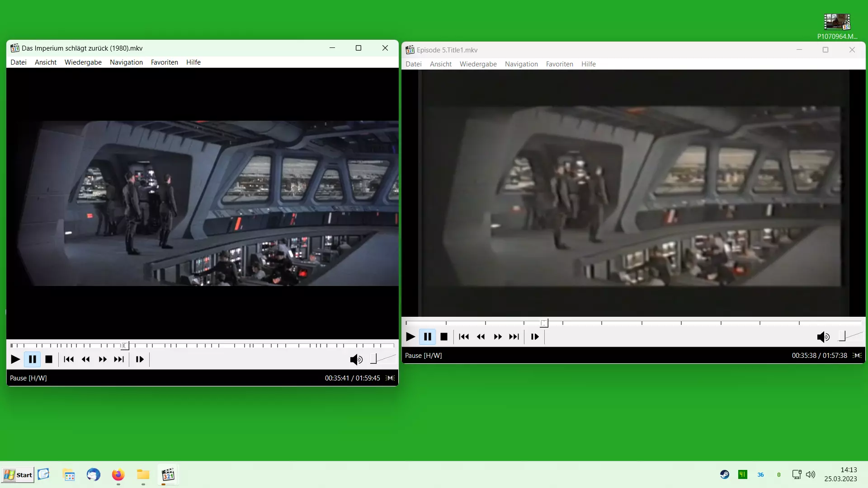Skip to next chapter in Episode 5 window
Viewport: 868px width, 488px height.
(514, 337)
